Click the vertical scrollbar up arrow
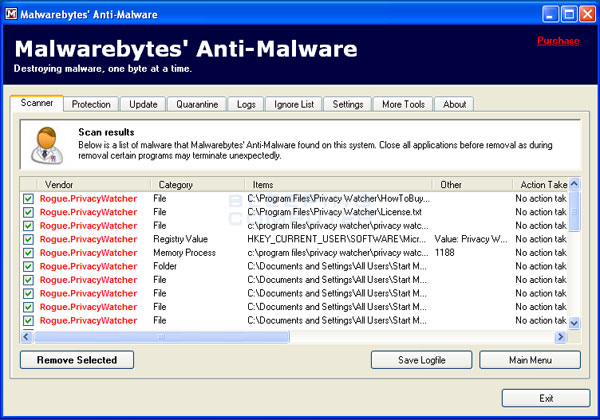This screenshot has width=600, height=420. click(574, 184)
